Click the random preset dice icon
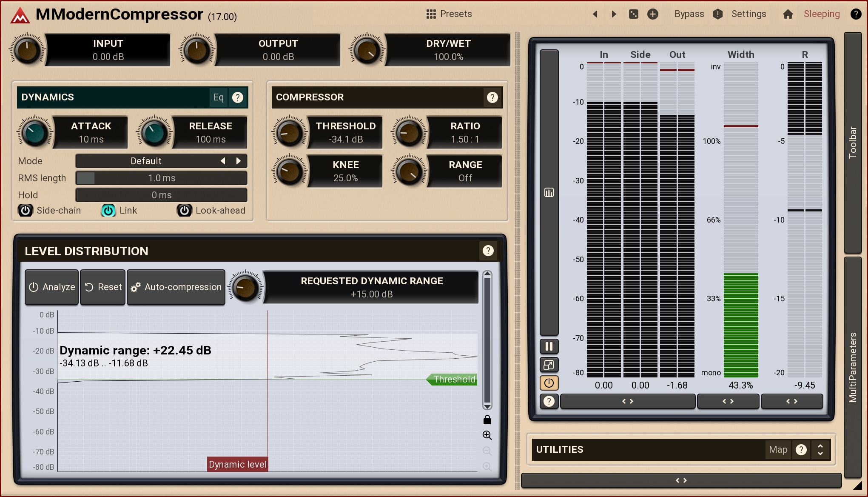 633,14
